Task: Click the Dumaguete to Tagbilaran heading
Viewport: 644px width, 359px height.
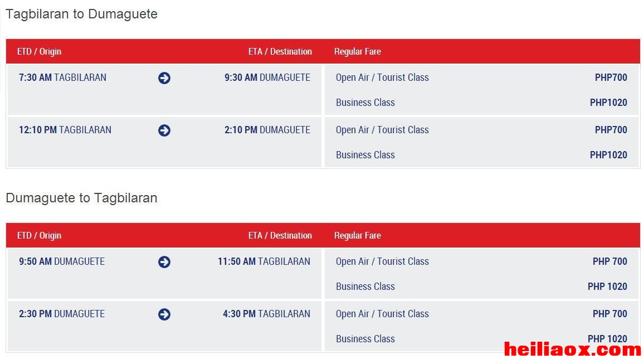Action: [81, 198]
